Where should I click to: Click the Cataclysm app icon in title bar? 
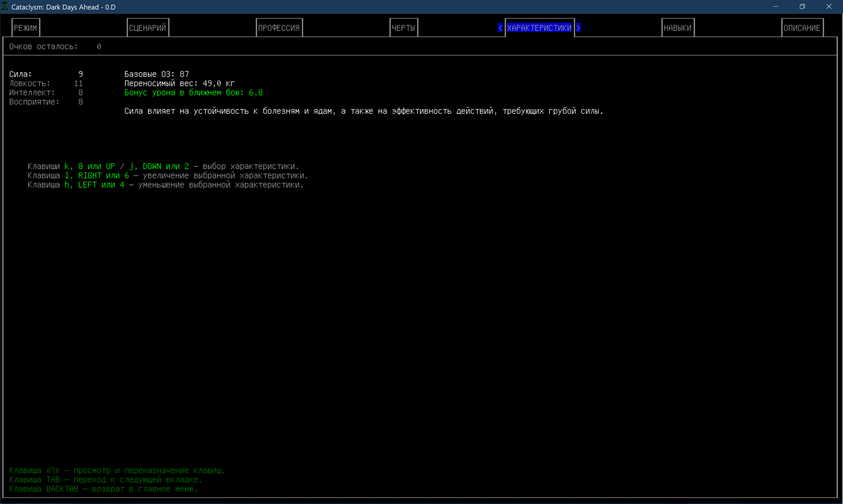tap(5, 7)
